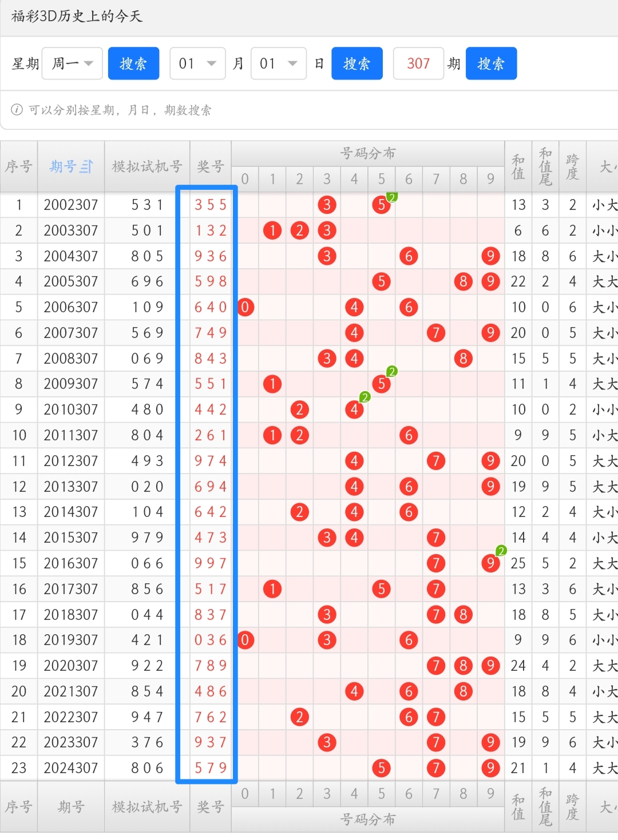Click the top 号码分布 header
The height and width of the screenshot is (840, 618).
coord(368,153)
